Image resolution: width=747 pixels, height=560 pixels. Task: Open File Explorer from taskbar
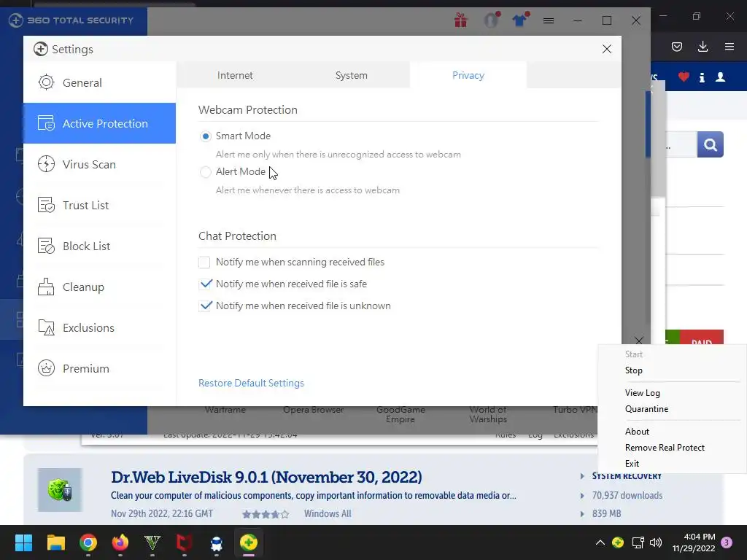coord(55,542)
